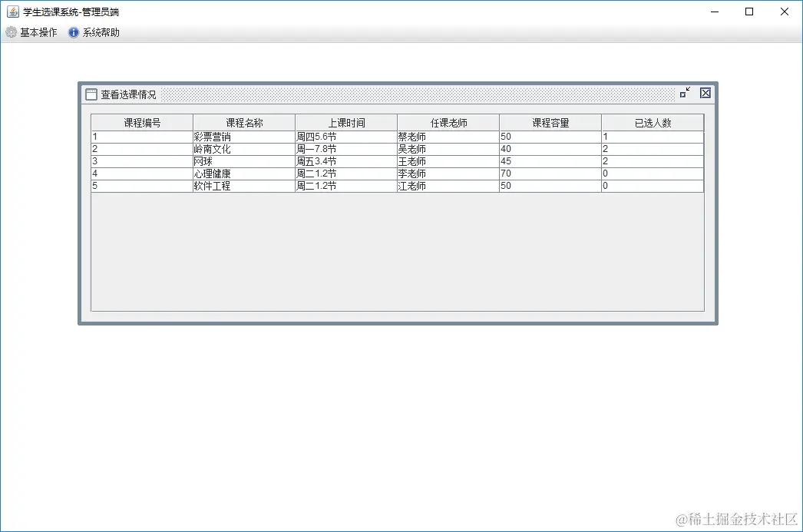Click enrolled count 1 in 彩票营销 row

653,137
